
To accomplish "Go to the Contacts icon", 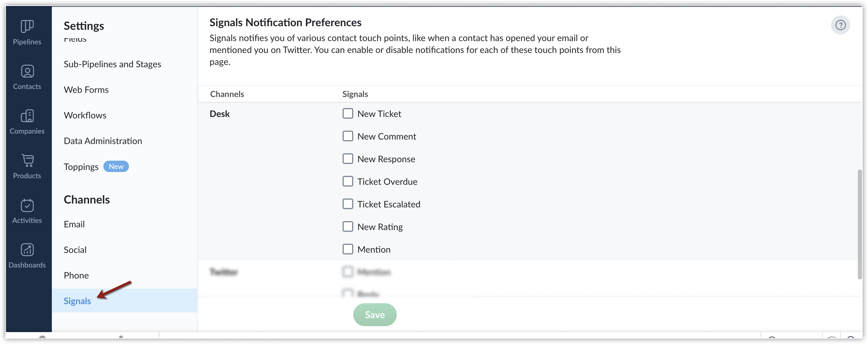I will coord(27,71).
